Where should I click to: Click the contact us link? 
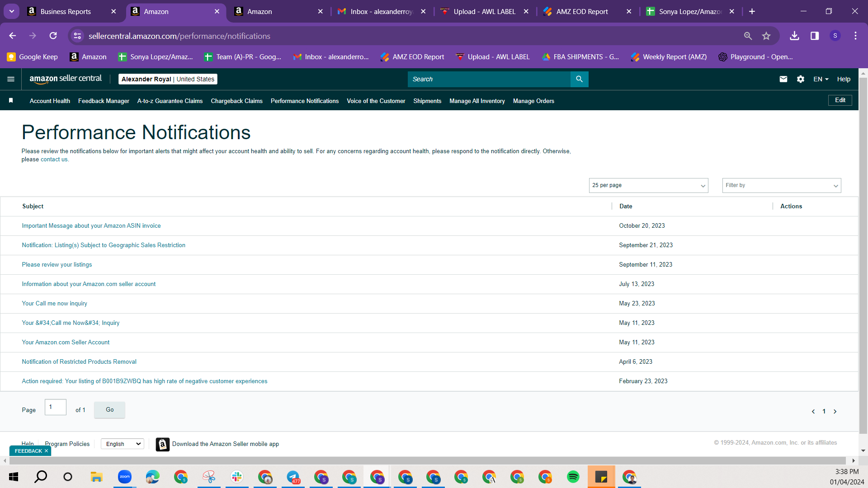pyautogui.click(x=54, y=160)
